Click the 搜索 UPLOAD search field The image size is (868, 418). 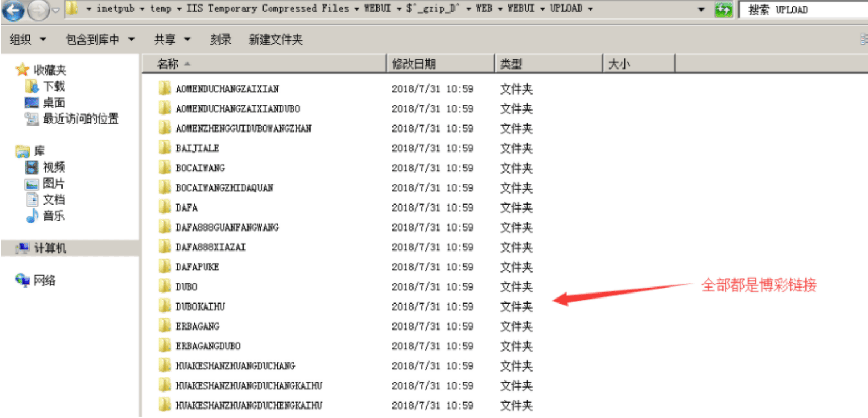(x=803, y=10)
